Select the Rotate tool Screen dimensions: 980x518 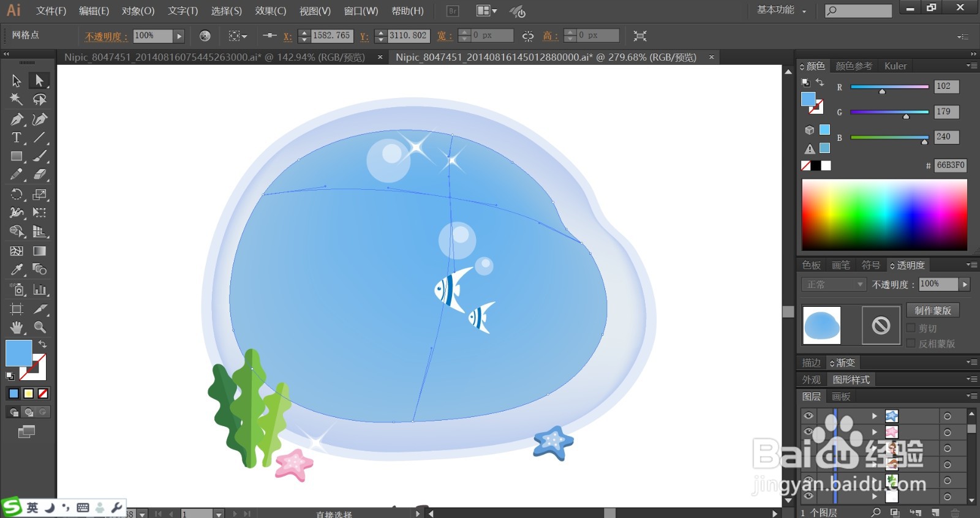(x=17, y=195)
